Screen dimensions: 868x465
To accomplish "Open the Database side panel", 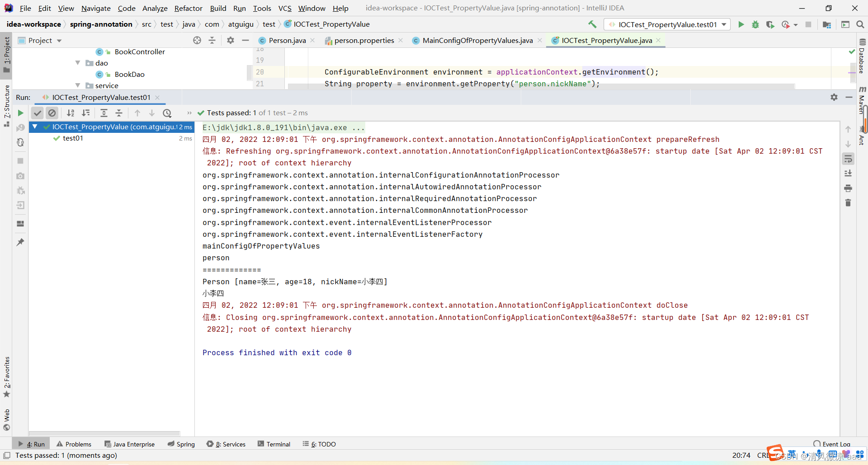I will pyautogui.click(x=862, y=56).
